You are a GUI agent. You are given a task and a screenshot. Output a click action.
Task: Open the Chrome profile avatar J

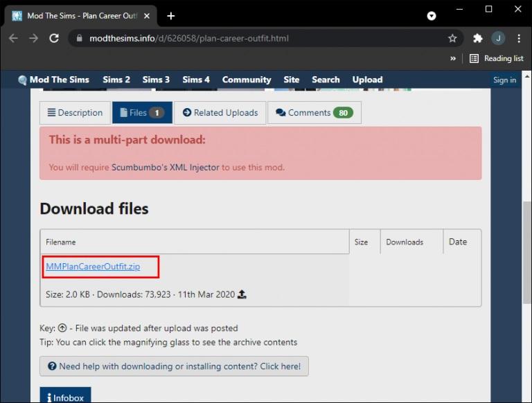(x=497, y=39)
